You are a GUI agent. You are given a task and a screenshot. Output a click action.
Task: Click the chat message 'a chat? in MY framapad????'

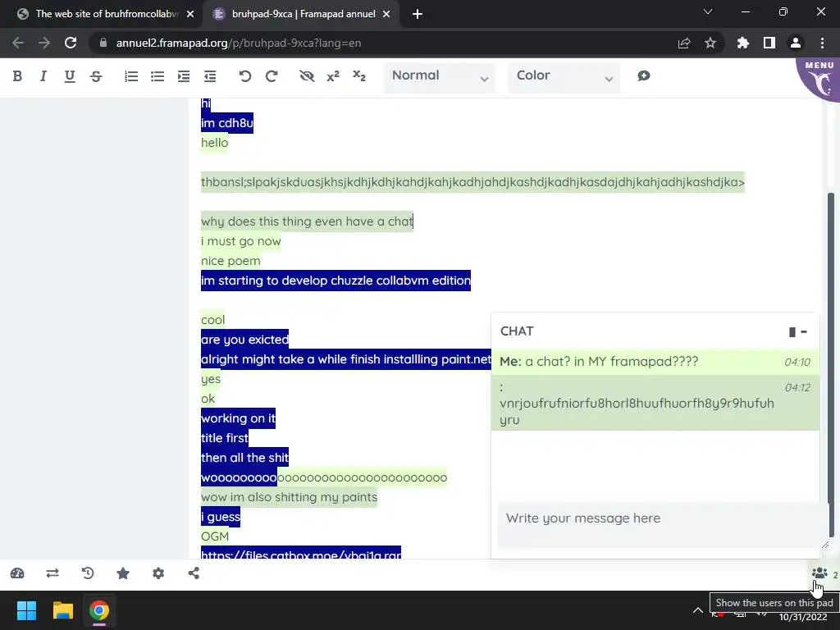pos(611,362)
